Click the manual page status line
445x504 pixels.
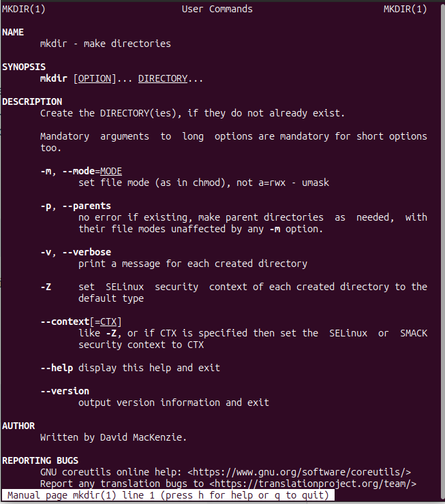point(168,495)
